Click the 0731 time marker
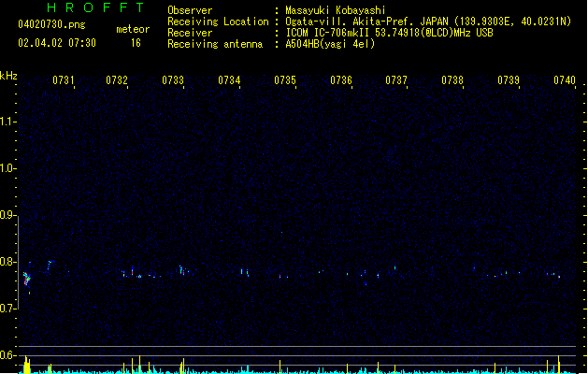This screenshot has width=588, height=374. 63,80
